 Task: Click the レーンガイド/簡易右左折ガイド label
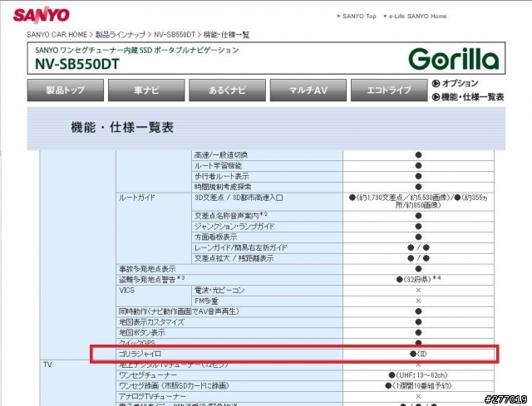tap(240, 247)
